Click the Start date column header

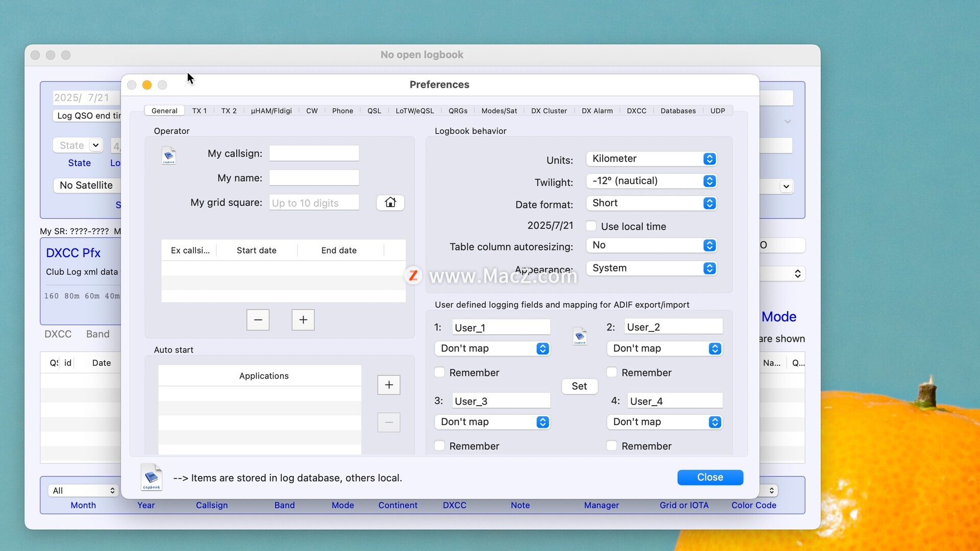[x=256, y=250]
